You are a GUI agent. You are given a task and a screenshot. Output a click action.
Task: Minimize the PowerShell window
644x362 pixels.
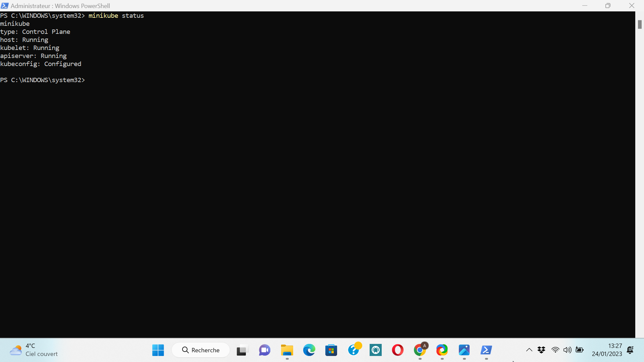pyautogui.click(x=585, y=6)
